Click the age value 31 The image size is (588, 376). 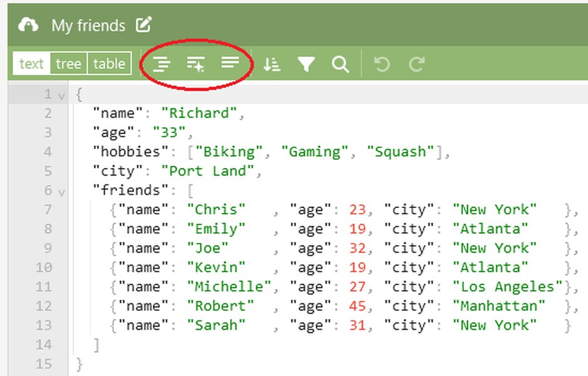point(357,325)
